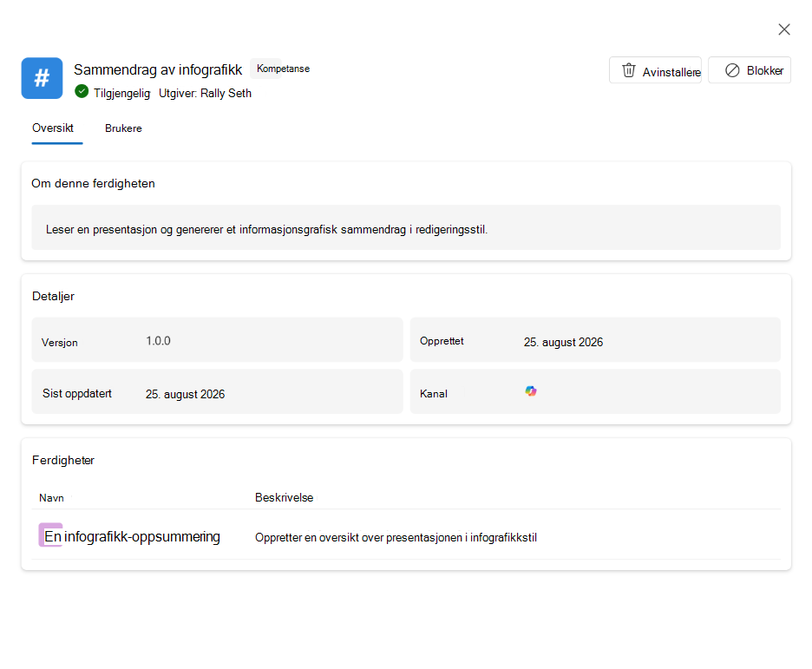
Task: Click the green Tilgjengelig checkmark icon
Action: pyautogui.click(x=82, y=92)
